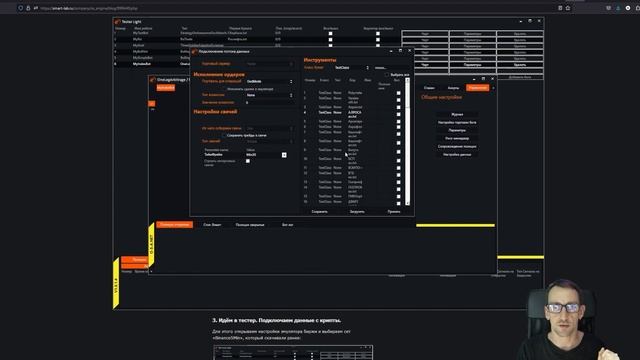Open the Min30 timeframe selector button
The image size is (640, 360).
point(284,155)
